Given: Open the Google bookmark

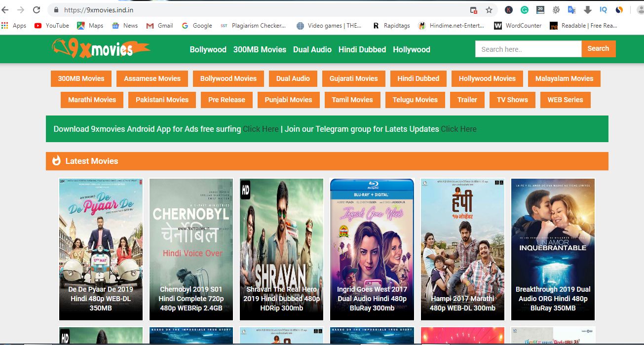Looking at the screenshot, I should point(197,26).
